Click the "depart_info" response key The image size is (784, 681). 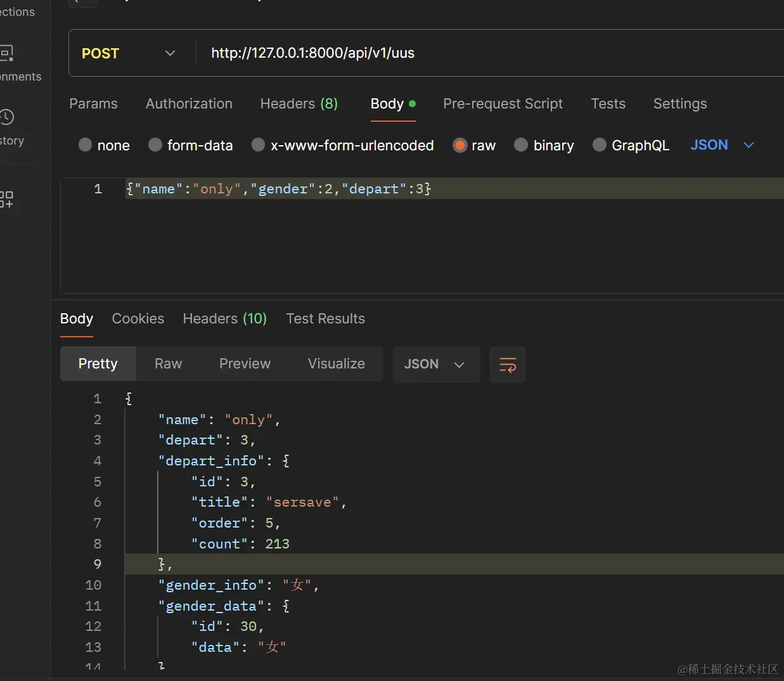212,461
